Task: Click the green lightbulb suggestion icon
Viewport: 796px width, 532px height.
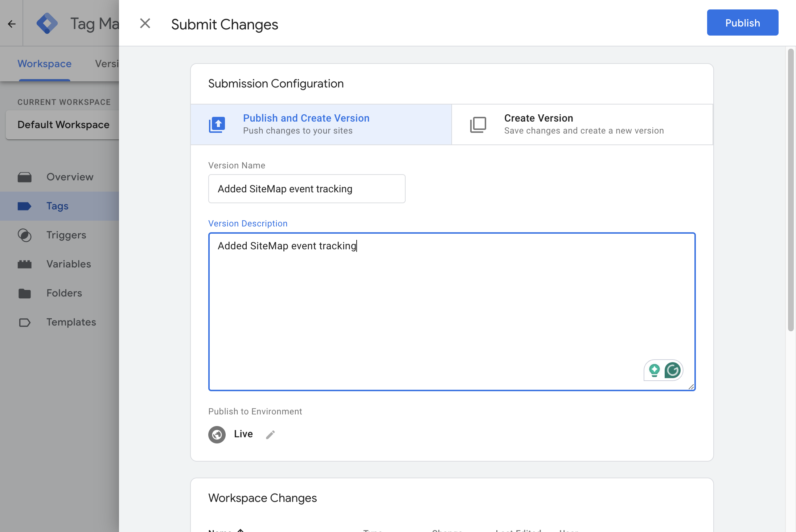Action: (x=654, y=370)
